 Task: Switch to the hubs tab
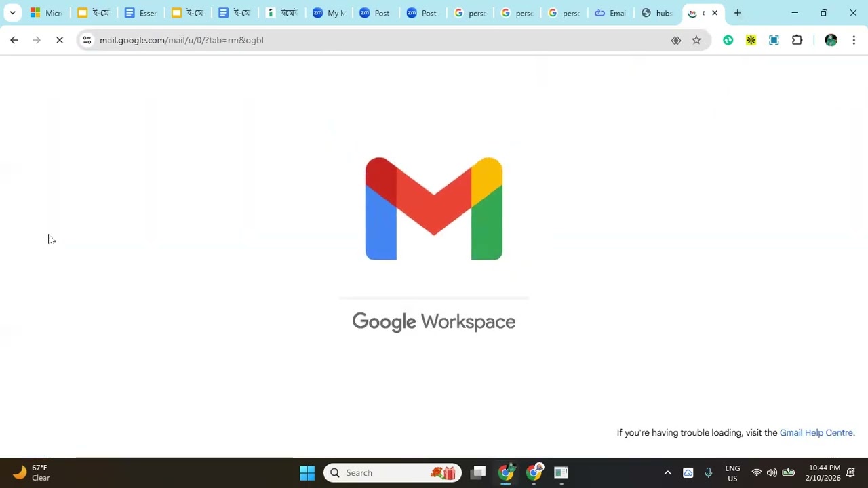657,13
